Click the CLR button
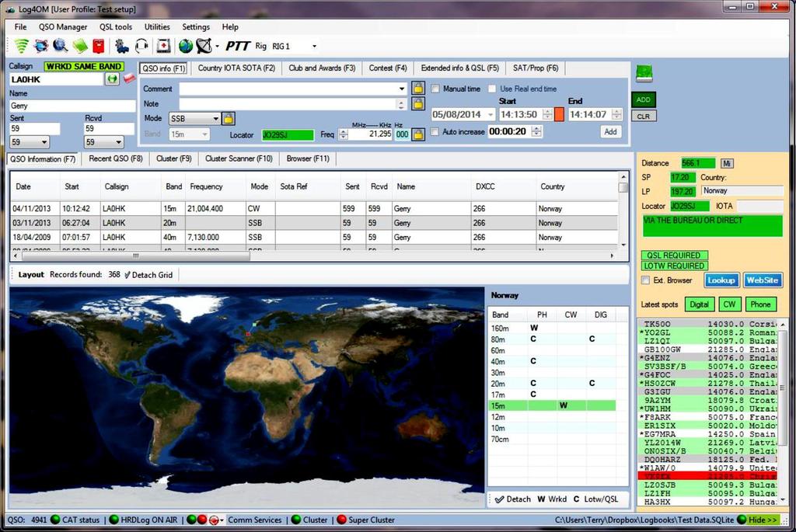The width and height of the screenshot is (796, 532). point(643,116)
